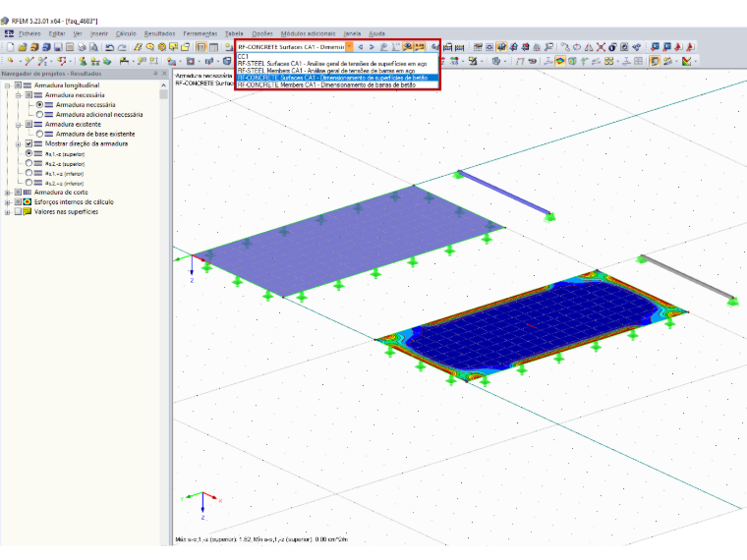Screen dimensions: 747x560
Task: Toggle show result values icon
Action: point(420,47)
